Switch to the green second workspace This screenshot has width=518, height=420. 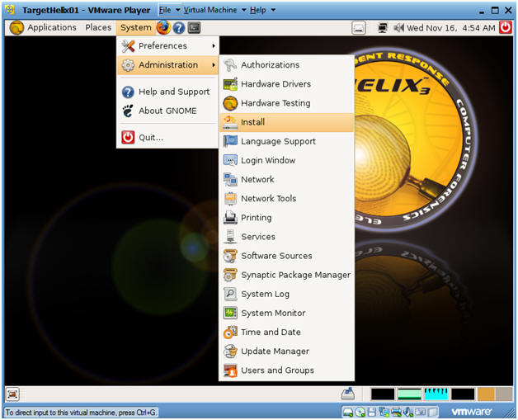click(410, 394)
